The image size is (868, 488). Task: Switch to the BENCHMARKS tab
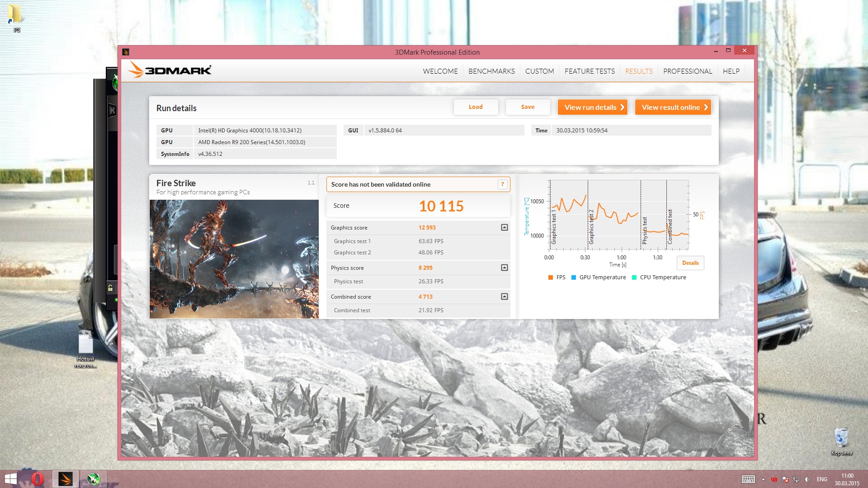491,71
